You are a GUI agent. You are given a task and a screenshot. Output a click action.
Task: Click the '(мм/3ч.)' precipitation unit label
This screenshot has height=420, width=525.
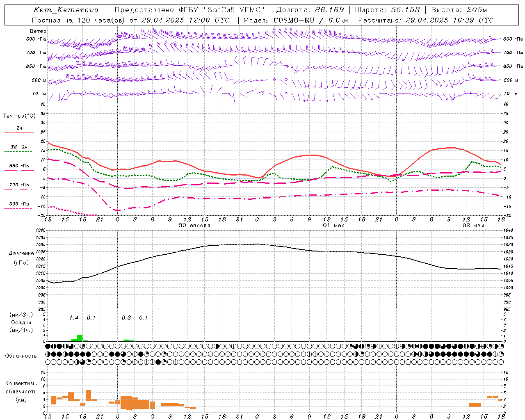pos(21,315)
